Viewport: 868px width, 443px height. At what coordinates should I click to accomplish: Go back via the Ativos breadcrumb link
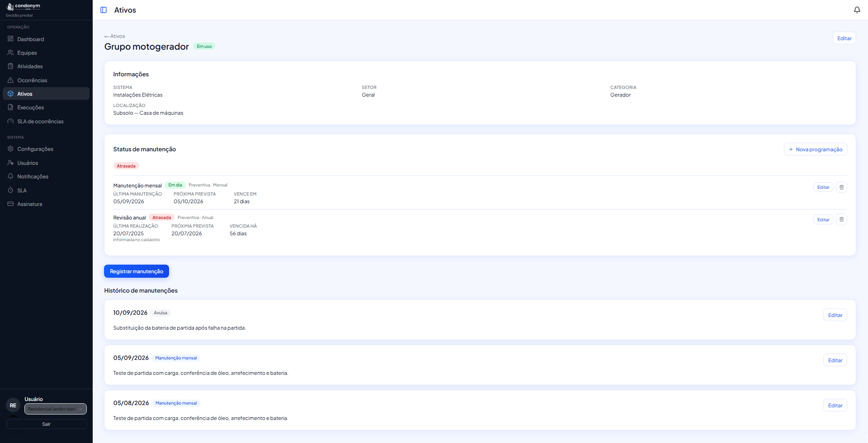click(115, 36)
